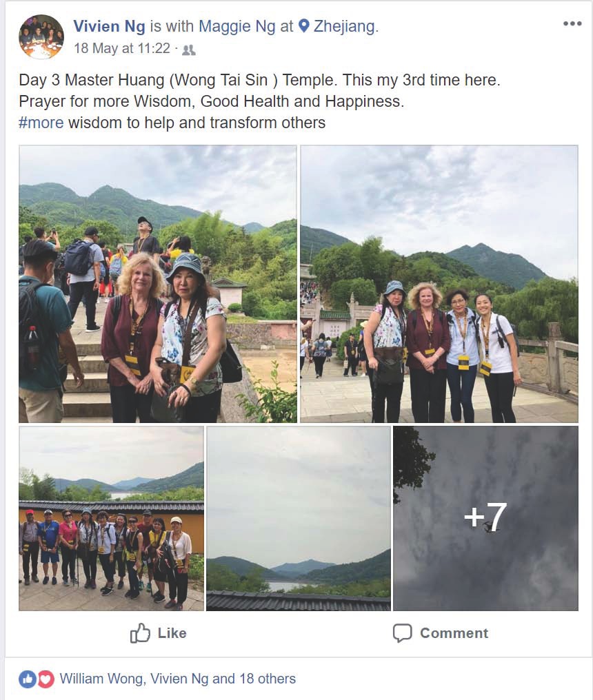Click the thumbs-up icon next to Like

[140, 632]
